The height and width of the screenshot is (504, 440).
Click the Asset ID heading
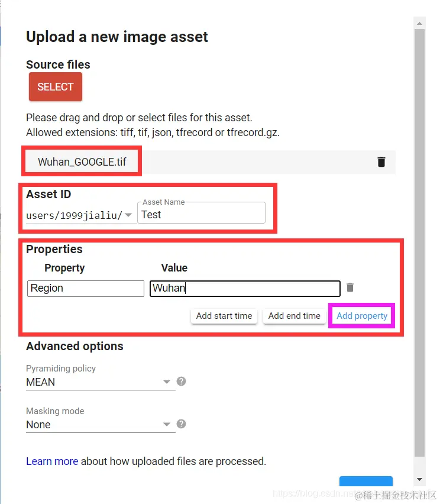[x=48, y=194]
